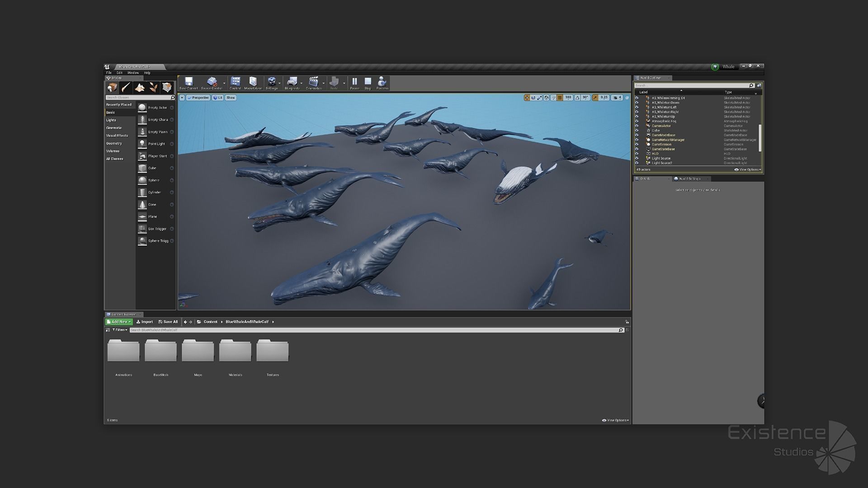Image resolution: width=868 pixels, height=488 pixels.
Task: Toggle scale snapping in viewport toolbar
Action: [x=595, y=98]
